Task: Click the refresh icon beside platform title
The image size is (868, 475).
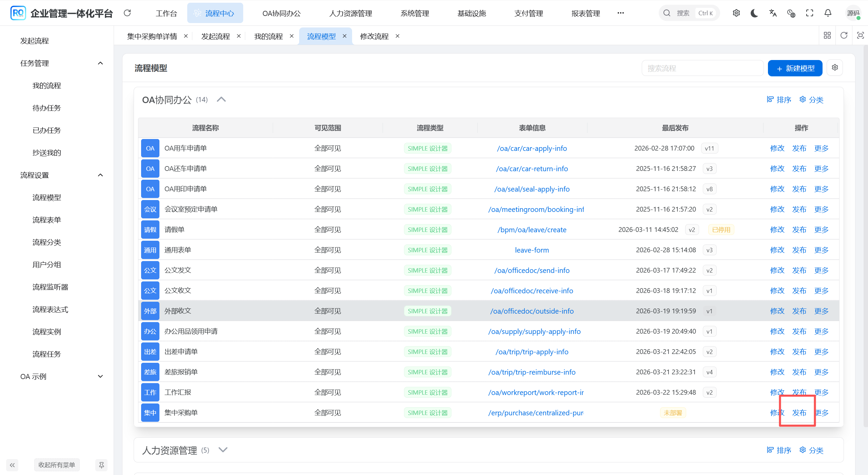Action: 127,13
